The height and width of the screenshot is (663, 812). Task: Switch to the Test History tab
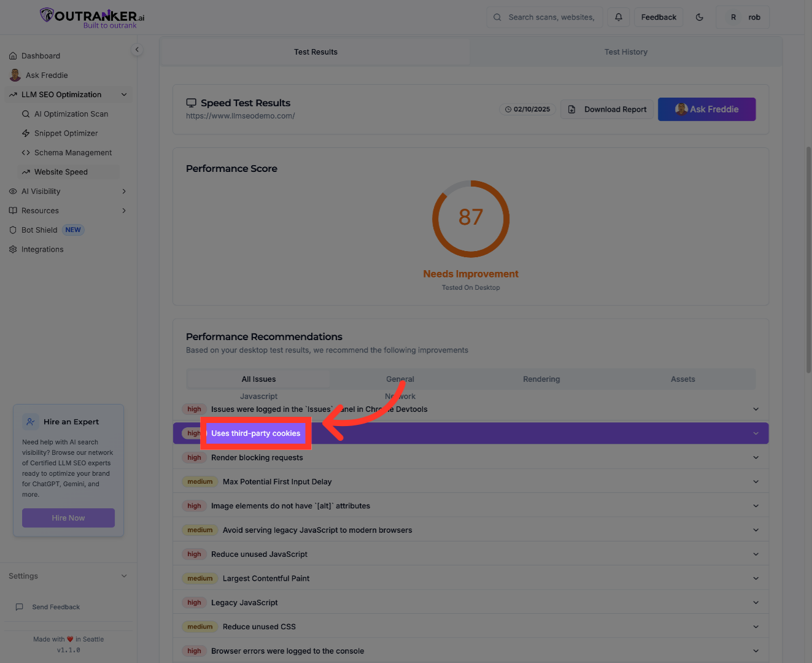pos(626,52)
